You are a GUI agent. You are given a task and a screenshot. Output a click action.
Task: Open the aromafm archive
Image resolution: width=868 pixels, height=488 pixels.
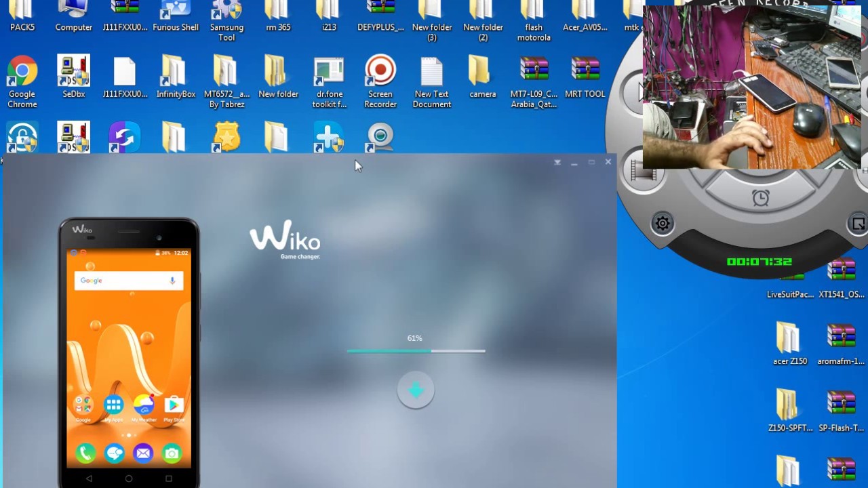(x=842, y=344)
